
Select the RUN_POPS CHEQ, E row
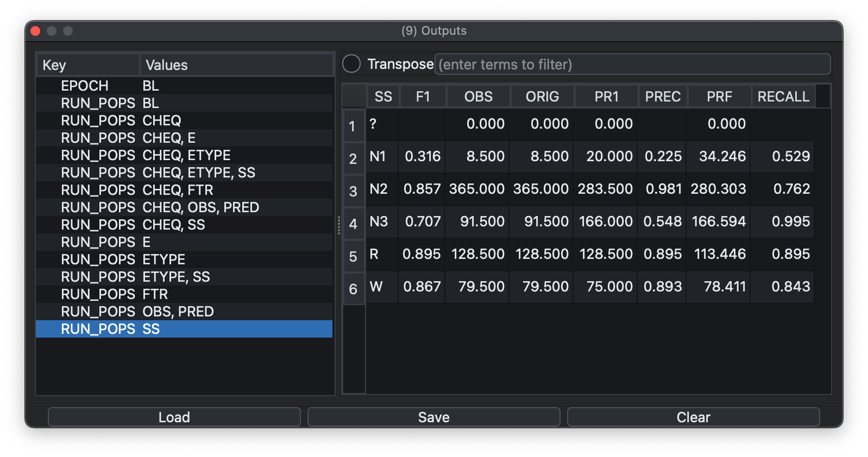(184, 138)
